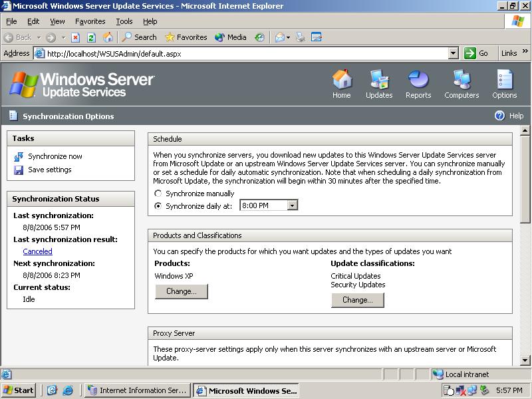Open the browser Search pane

(139, 37)
